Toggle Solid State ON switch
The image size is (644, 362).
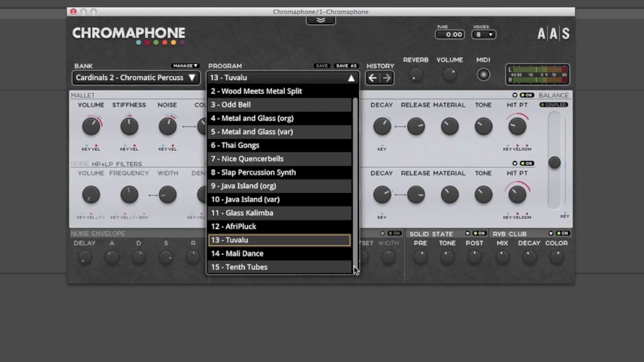point(479,234)
